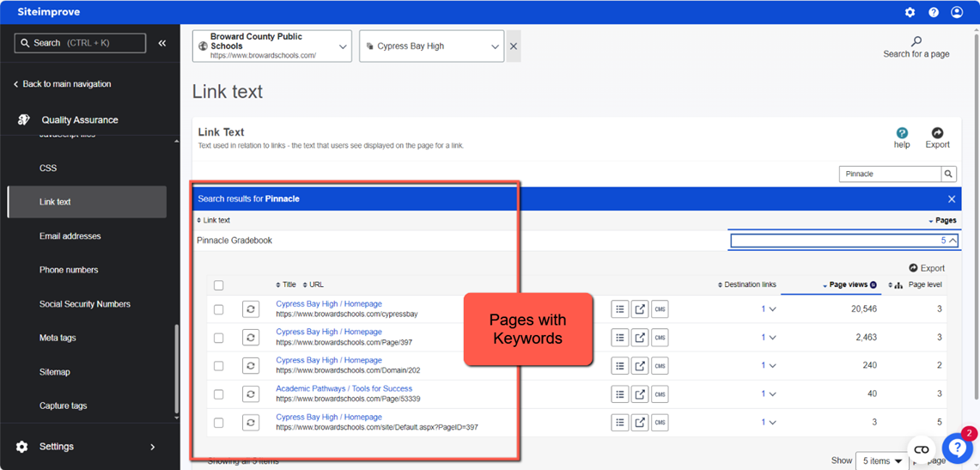
Task: Open Broward County Public Schools site dropdown
Action: point(272,46)
